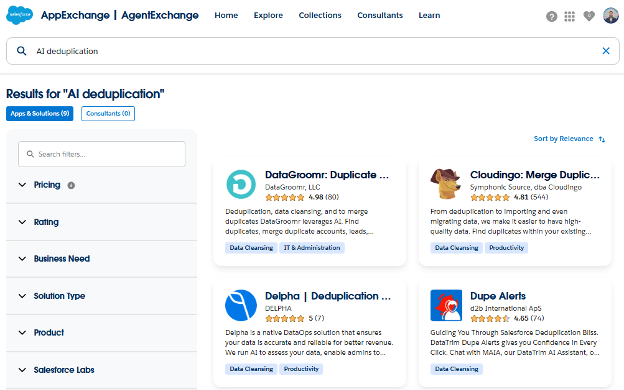624x390 pixels.
Task: Click the DataGroomr app logo
Action: [x=241, y=184]
